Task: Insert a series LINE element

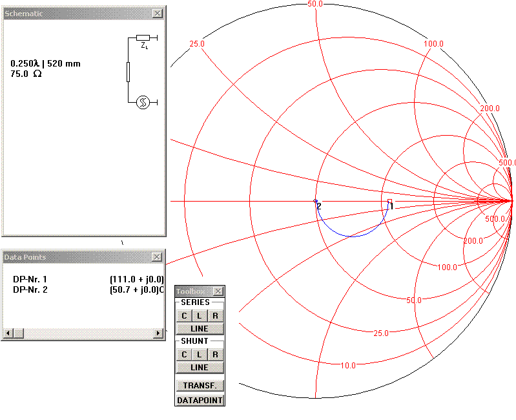Action: click(x=200, y=329)
